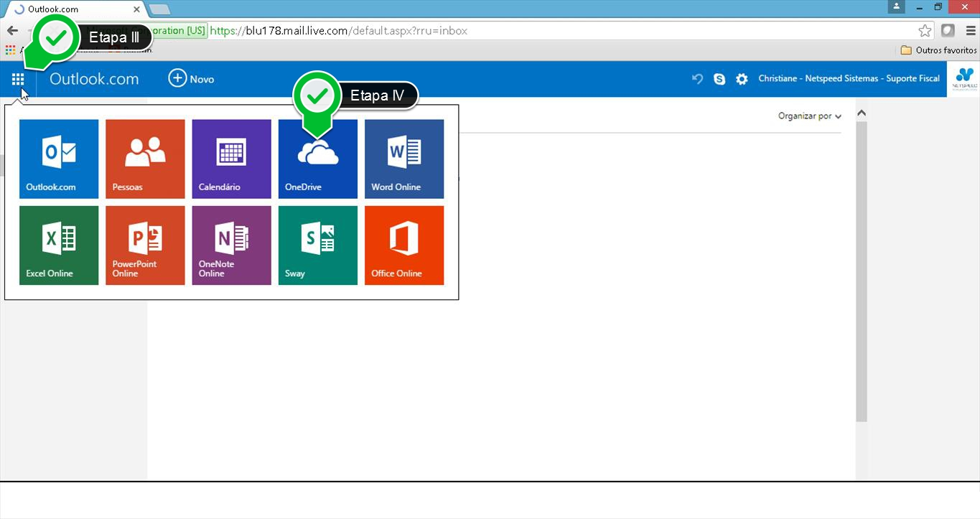Image resolution: width=980 pixels, height=519 pixels.
Task: Open the Pessoas people tile
Action: (145, 159)
